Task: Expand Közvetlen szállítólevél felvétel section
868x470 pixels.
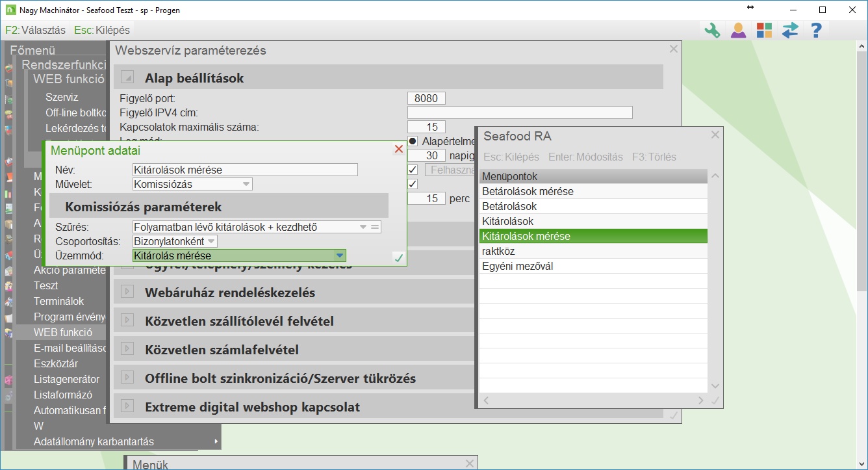Action: pyautogui.click(x=127, y=321)
